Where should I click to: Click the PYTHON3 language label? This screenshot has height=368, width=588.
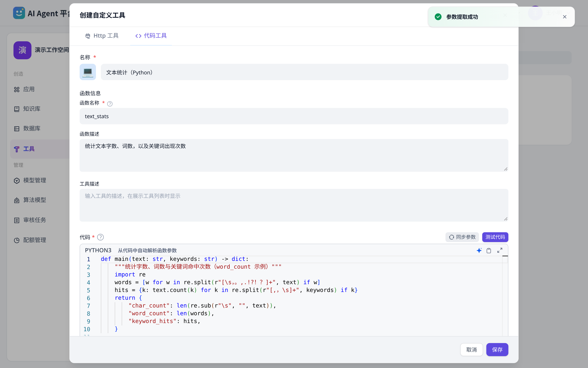(x=98, y=250)
